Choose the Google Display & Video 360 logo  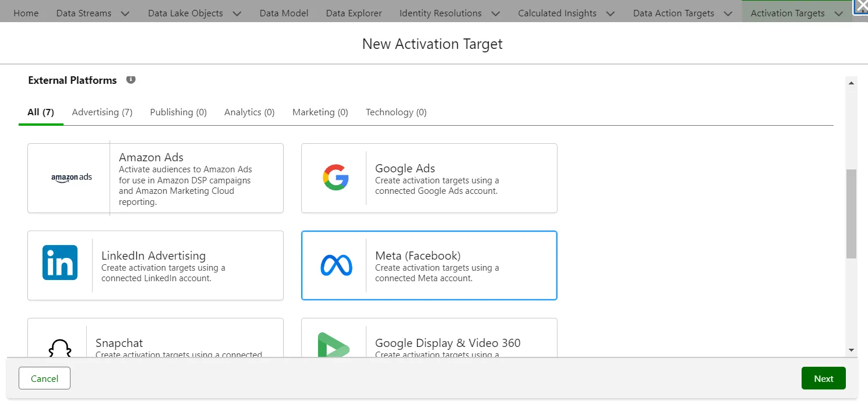click(x=333, y=346)
